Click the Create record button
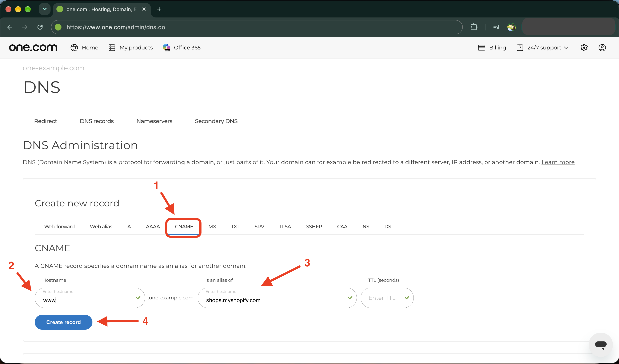This screenshot has height=364, width=619. coord(64,322)
